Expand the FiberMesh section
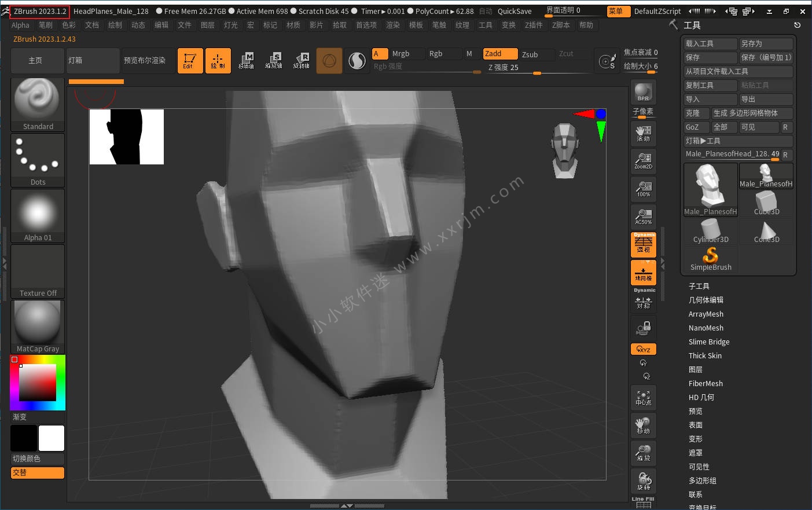812x510 pixels. (706, 384)
